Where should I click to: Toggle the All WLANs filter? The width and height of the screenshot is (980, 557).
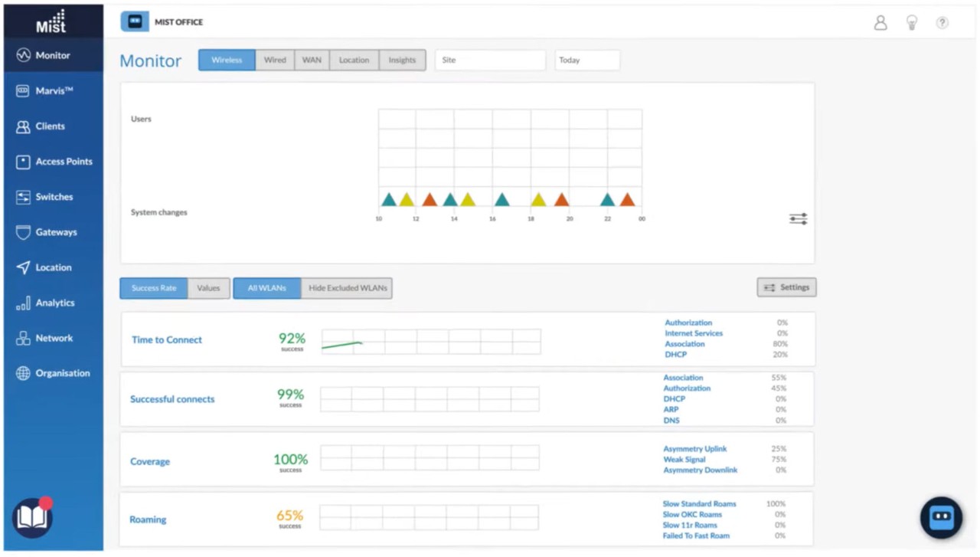[x=266, y=287]
